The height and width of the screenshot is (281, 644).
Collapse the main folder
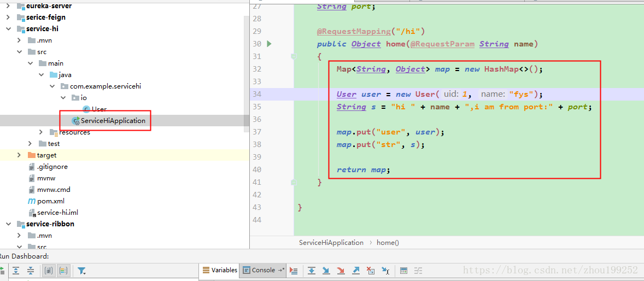point(30,63)
